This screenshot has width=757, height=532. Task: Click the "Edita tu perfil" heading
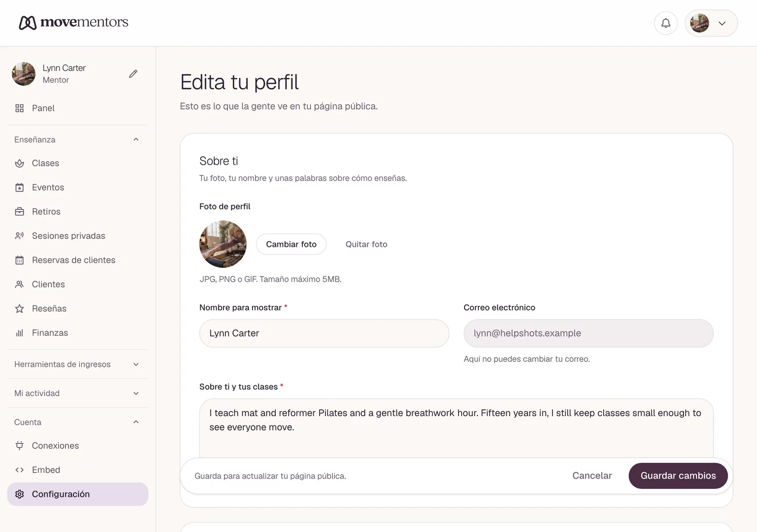239,82
